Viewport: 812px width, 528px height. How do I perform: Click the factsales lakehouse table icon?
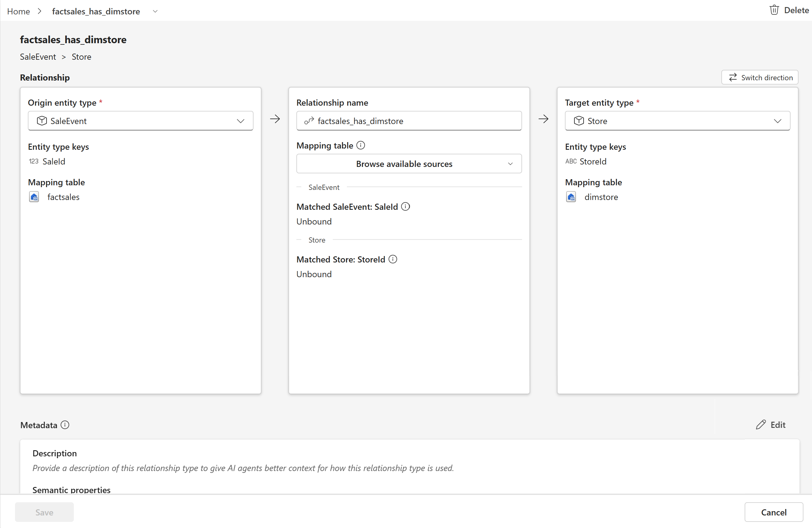coord(34,197)
